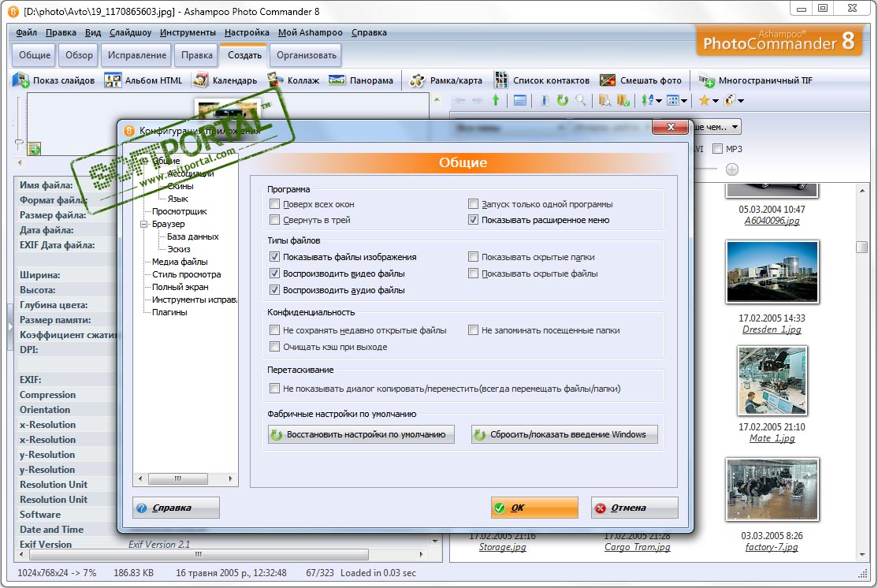Open the favorites star dropdown arrow

pyautogui.click(x=715, y=101)
